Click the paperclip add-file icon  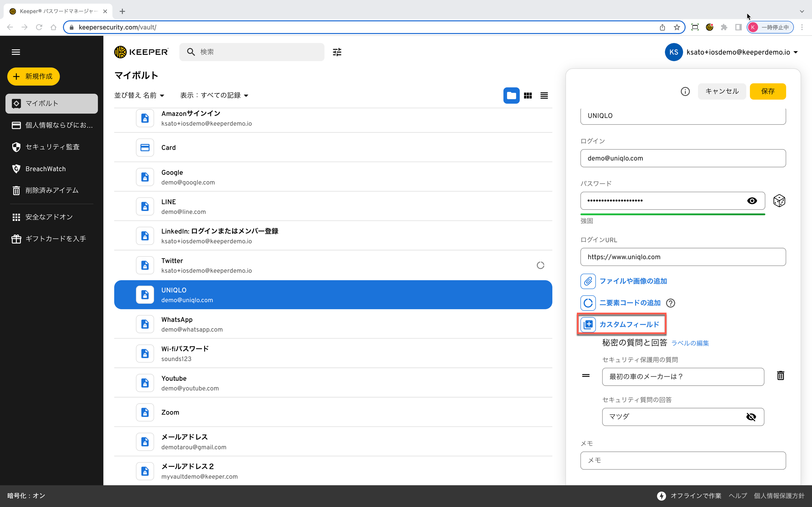588,281
